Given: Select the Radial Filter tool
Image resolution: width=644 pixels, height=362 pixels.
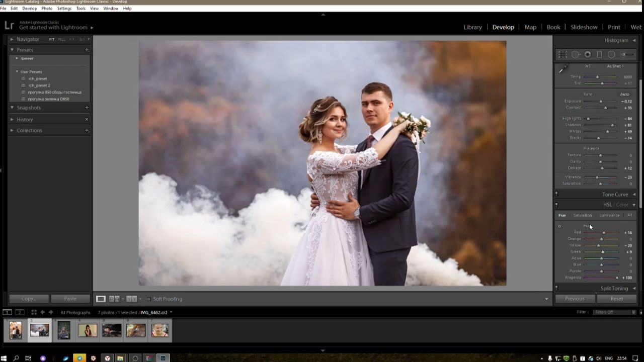Looking at the screenshot, I should [611, 54].
